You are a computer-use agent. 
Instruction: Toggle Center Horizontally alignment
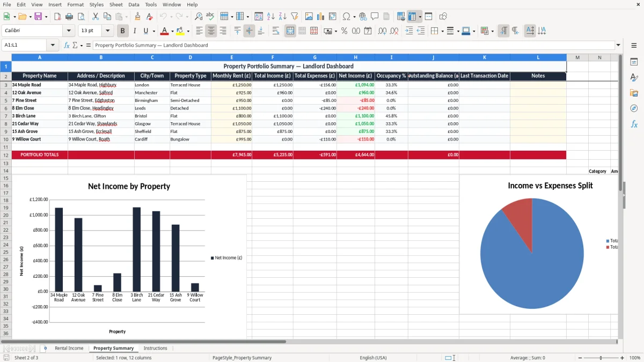[x=211, y=31]
